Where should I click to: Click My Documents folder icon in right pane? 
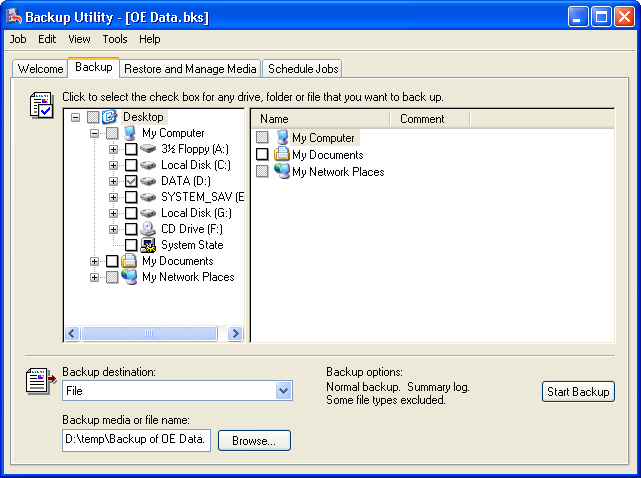point(282,154)
